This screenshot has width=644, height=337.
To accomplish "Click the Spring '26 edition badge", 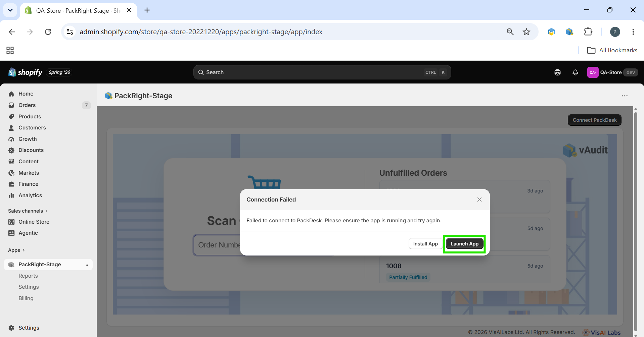I will click(59, 72).
